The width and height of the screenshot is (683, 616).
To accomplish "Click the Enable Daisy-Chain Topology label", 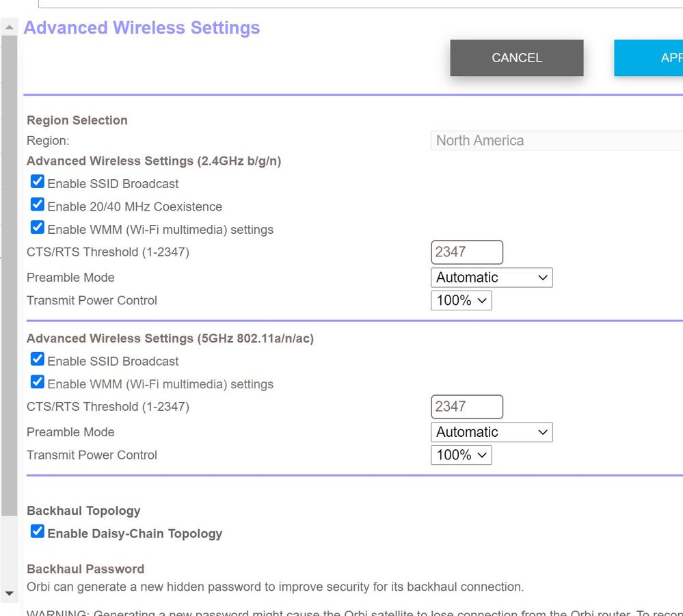I will pyautogui.click(x=135, y=534).
